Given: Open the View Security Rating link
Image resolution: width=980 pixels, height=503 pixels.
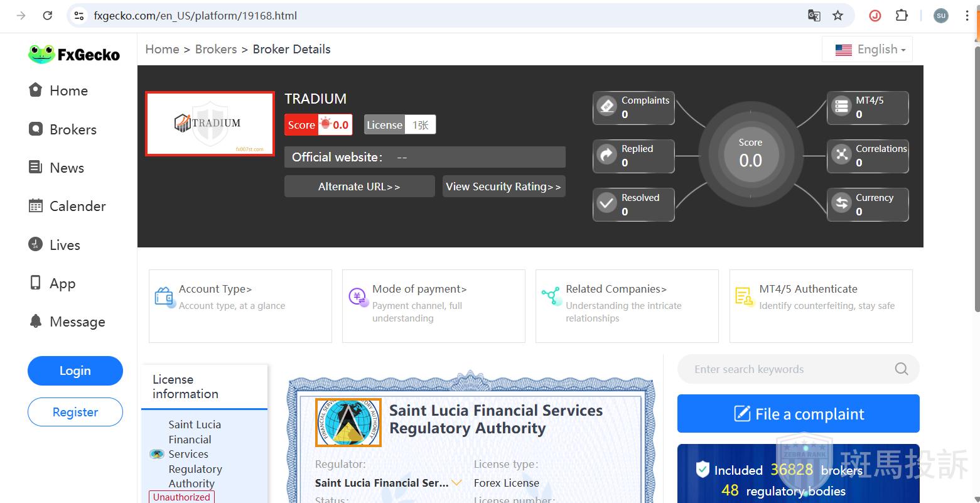Looking at the screenshot, I should 503,187.
